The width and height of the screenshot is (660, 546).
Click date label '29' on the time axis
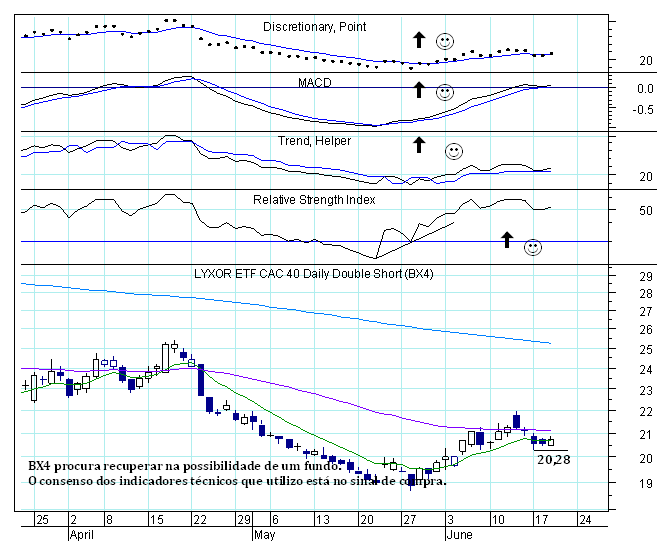(x=244, y=520)
